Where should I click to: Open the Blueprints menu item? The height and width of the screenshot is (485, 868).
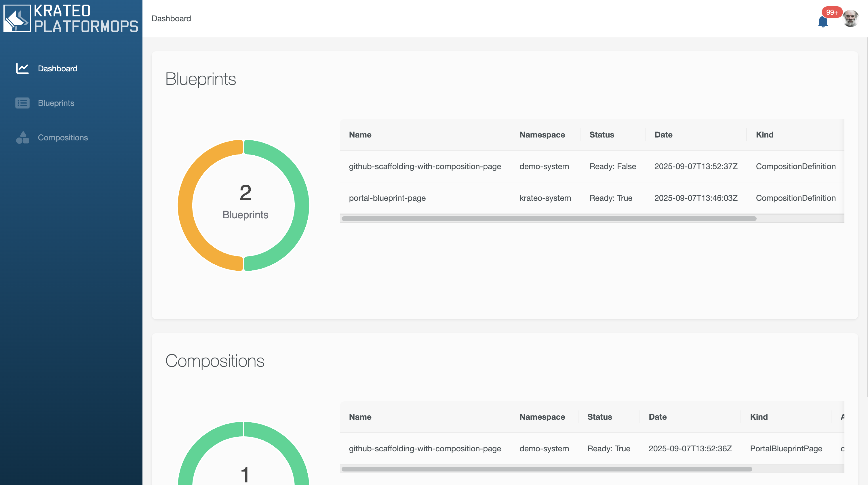click(56, 103)
